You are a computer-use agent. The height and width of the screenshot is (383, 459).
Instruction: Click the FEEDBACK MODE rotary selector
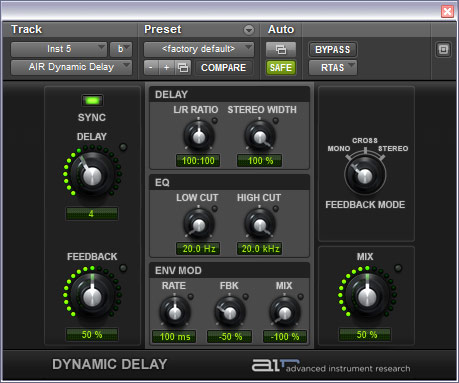coord(365,175)
